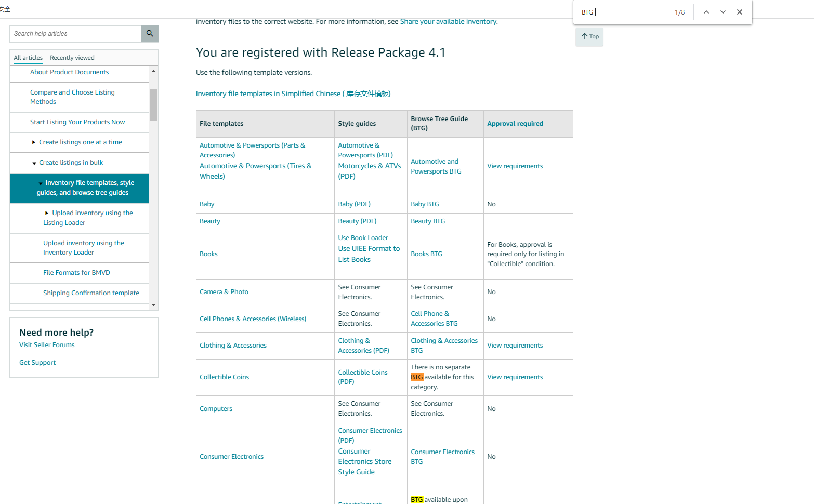This screenshot has height=504, width=814.
Task: Open Consumer Electronics BTG
Action: click(442, 457)
